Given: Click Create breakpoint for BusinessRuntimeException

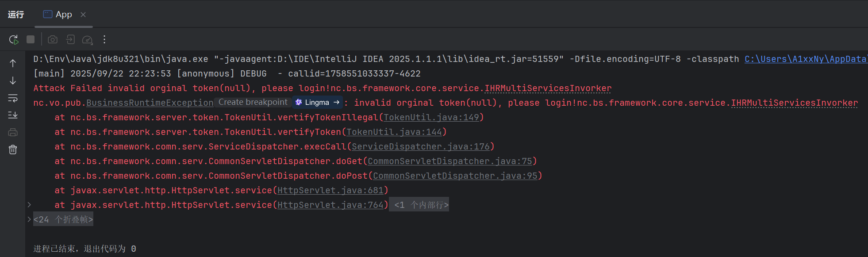Looking at the screenshot, I should tap(253, 102).
